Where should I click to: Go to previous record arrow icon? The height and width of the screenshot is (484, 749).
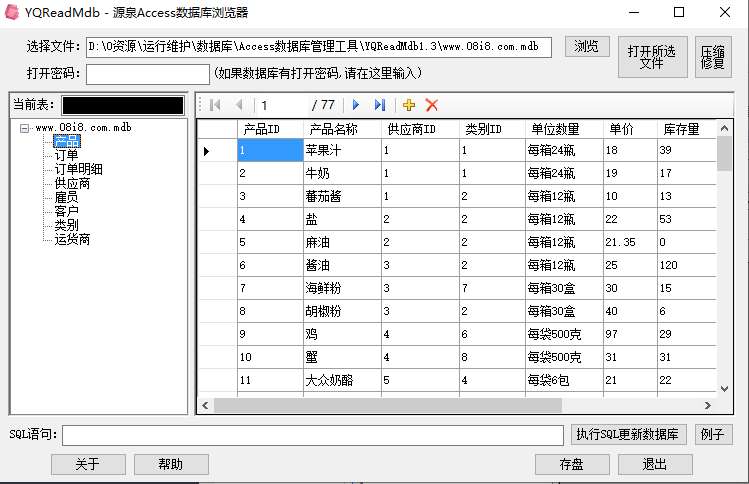coord(239,105)
